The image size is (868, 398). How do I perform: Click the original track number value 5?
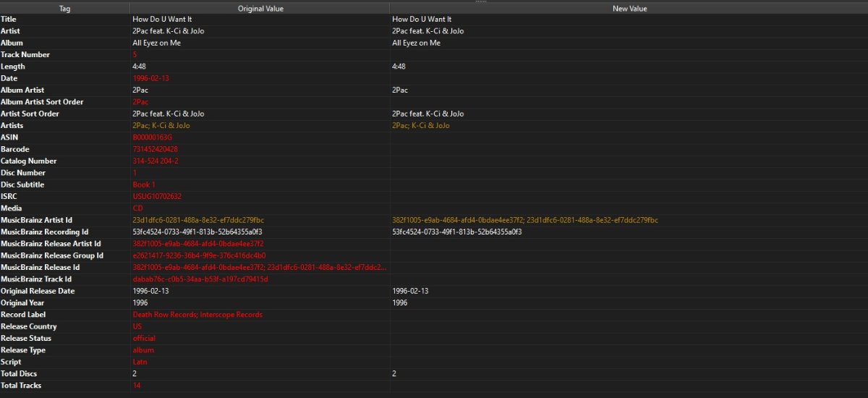(135, 55)
